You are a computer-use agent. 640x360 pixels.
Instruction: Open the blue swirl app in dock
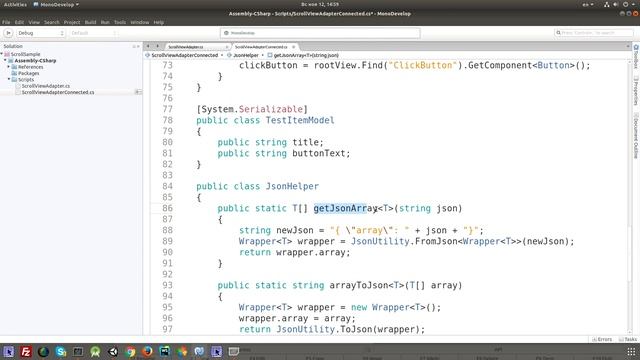(x=199, y=351)
